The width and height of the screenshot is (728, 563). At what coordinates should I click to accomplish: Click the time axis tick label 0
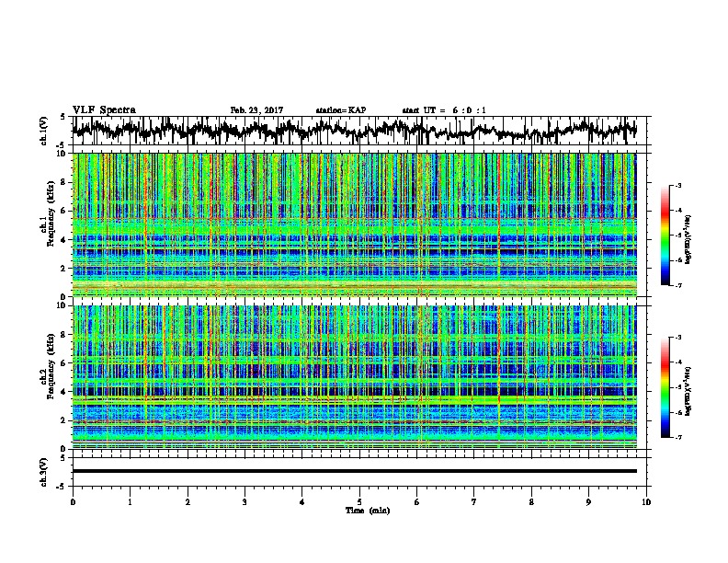pos(73,502)
